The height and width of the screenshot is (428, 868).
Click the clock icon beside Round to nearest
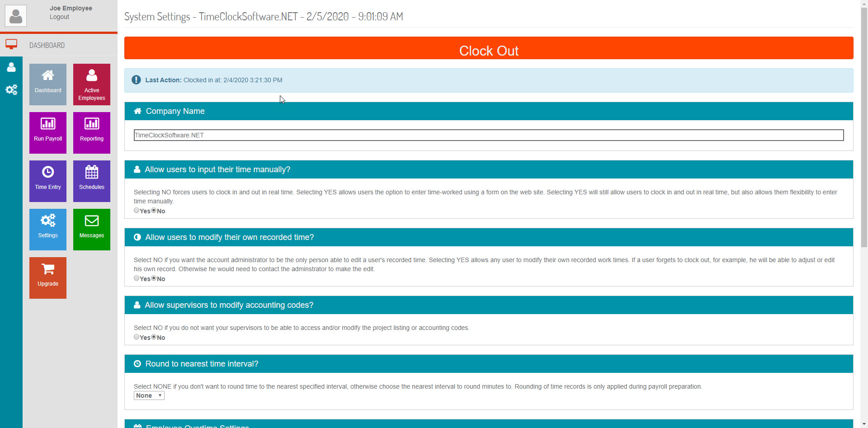(137, 364)
